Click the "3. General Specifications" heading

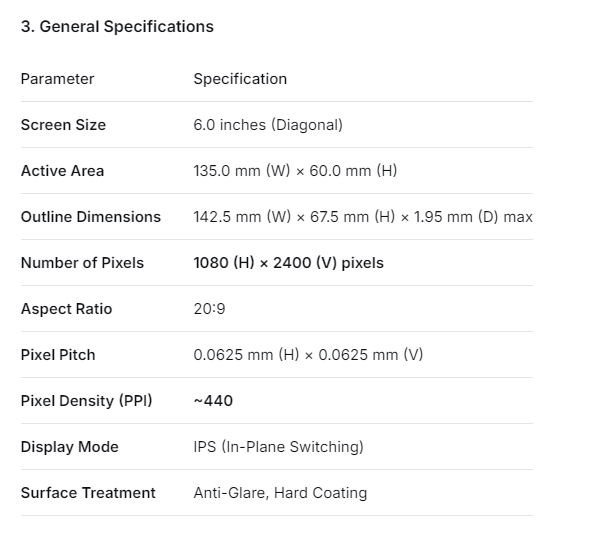click(x=117, y=27)
